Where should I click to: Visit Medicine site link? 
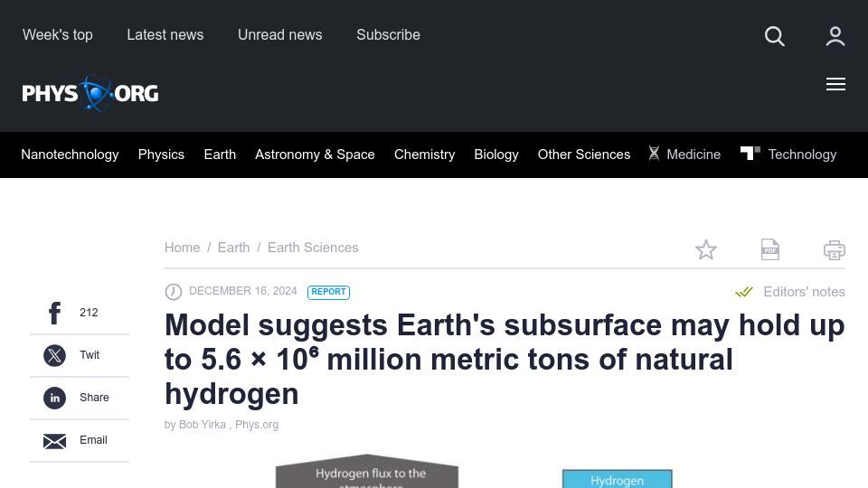coord(693,155)
